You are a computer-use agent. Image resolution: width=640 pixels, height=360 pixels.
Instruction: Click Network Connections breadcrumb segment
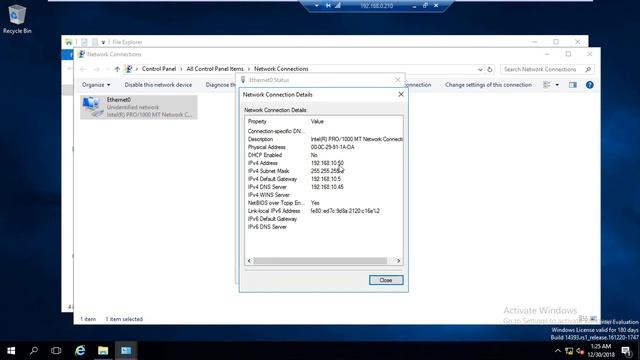(281, 69)
